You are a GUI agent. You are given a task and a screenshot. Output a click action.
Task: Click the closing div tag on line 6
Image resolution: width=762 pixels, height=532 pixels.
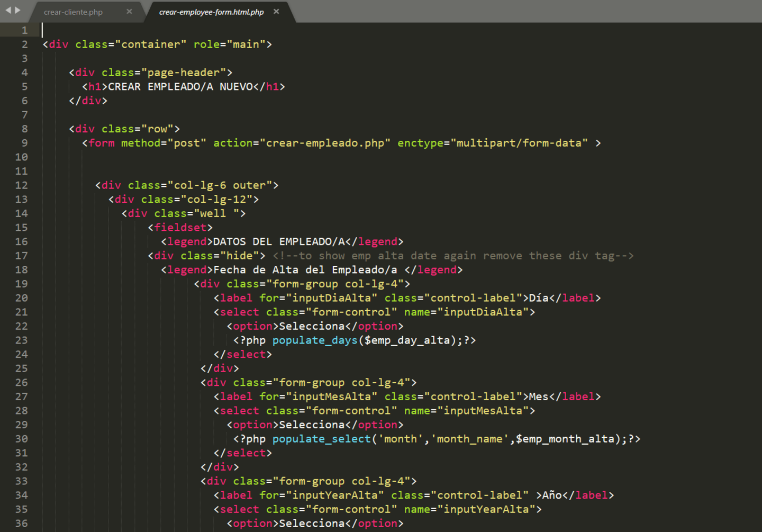tap(88, 101)
